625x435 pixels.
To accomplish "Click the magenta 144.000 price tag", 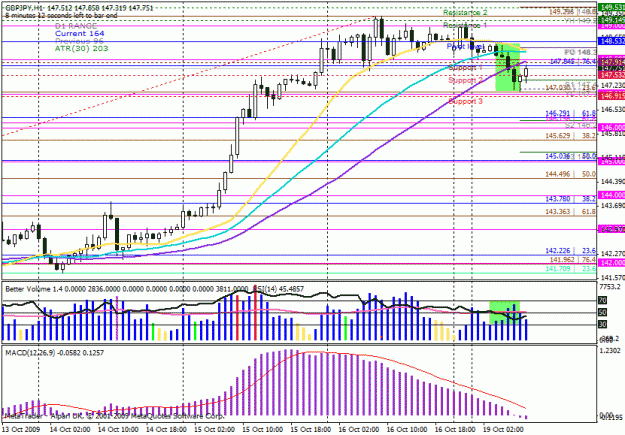I will (611, 195).
